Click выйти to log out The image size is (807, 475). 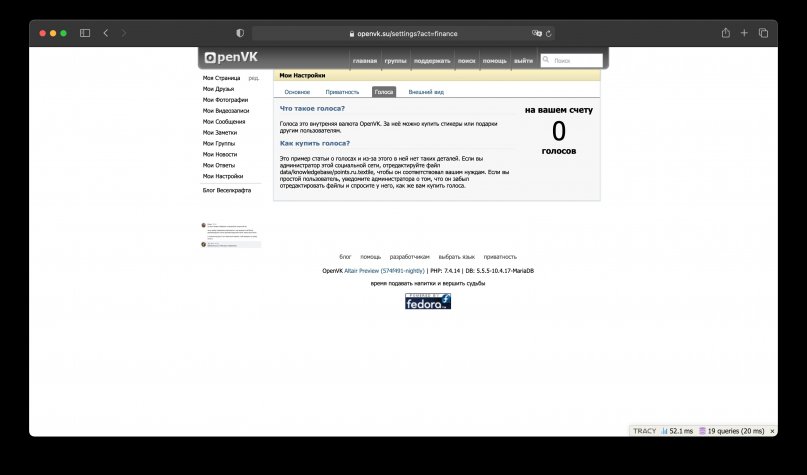pos(523,61)
